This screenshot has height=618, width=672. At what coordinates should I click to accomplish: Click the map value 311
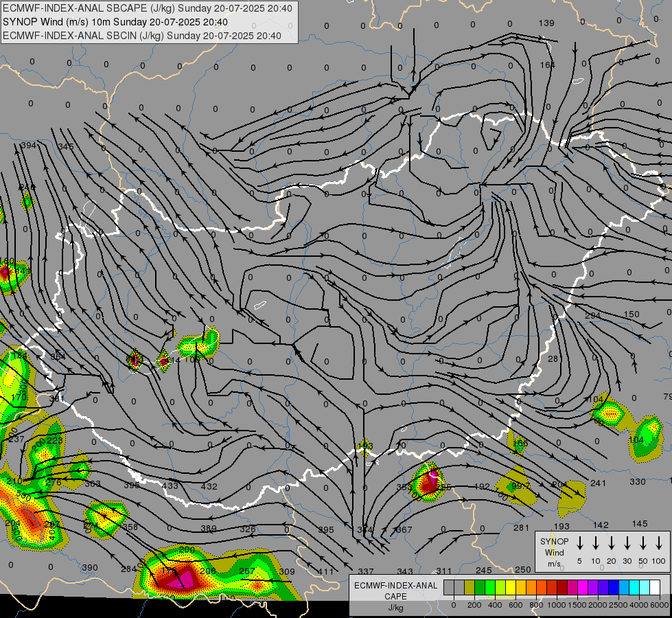pyautogui.click(x=444, y=571)
